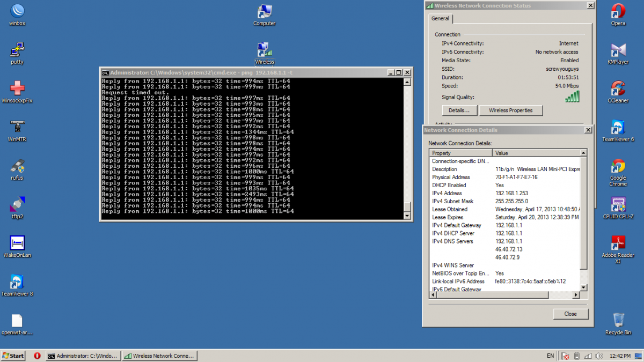Click the Property column header

(461, 153)
